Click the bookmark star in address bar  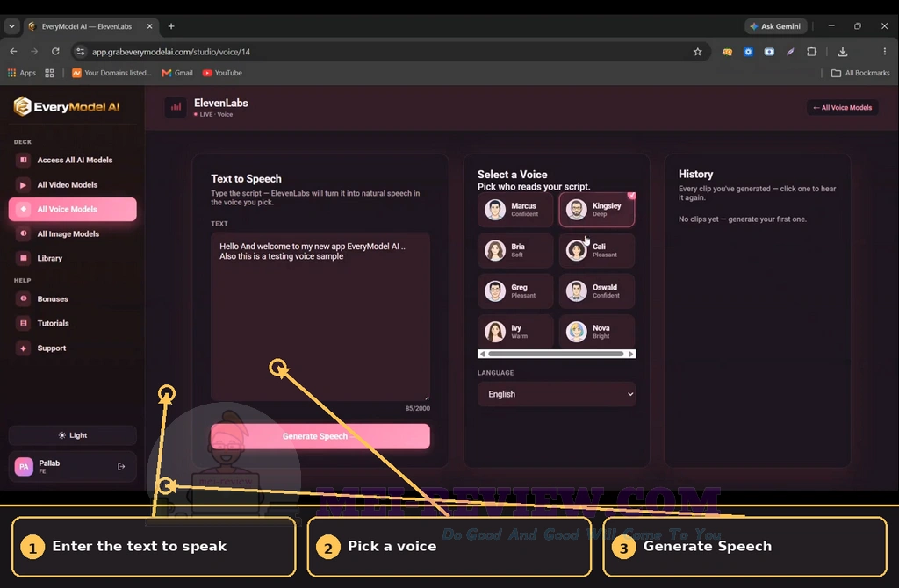tap(697, 52)
